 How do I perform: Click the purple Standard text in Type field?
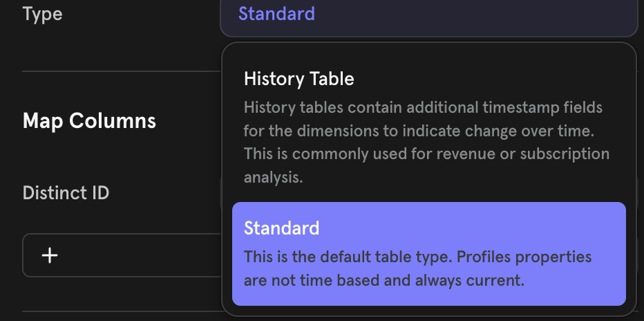pos(276,13)
